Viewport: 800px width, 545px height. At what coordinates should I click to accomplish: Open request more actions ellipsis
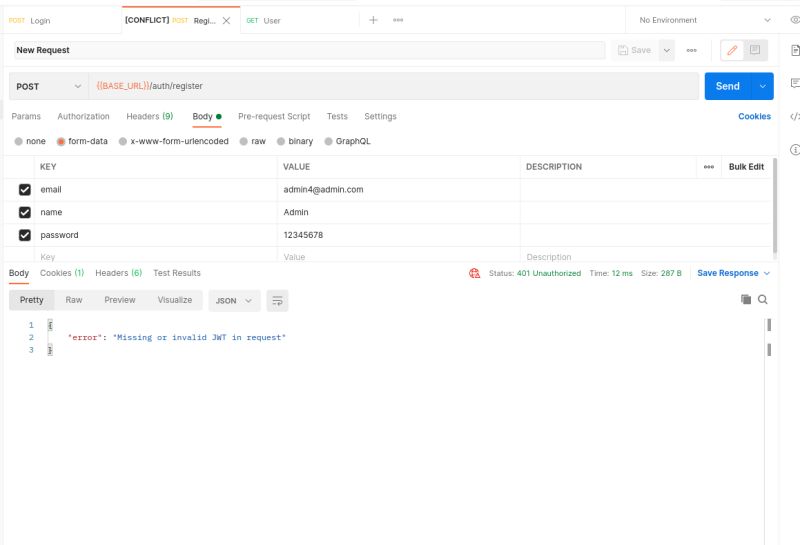[691, 50]
